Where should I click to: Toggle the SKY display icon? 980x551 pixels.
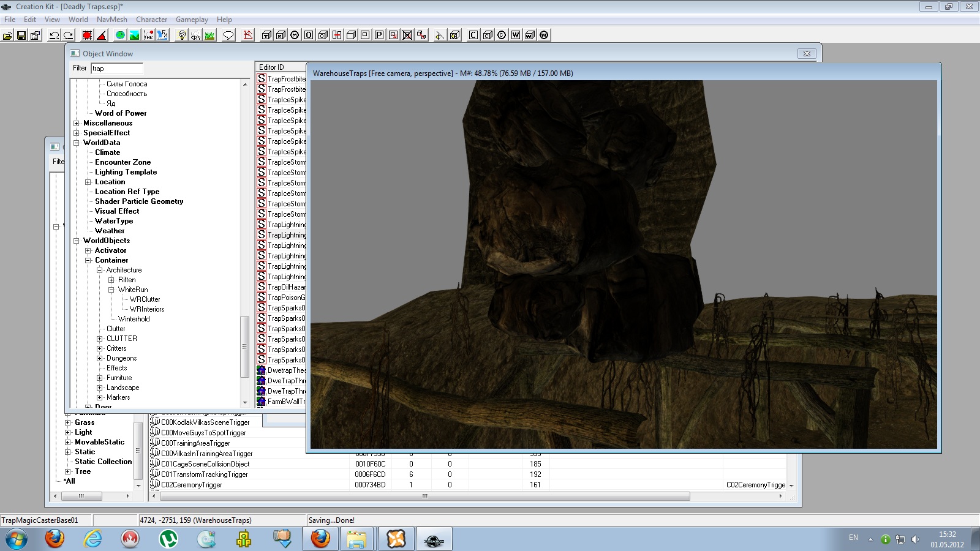click(x=196, y=35)
